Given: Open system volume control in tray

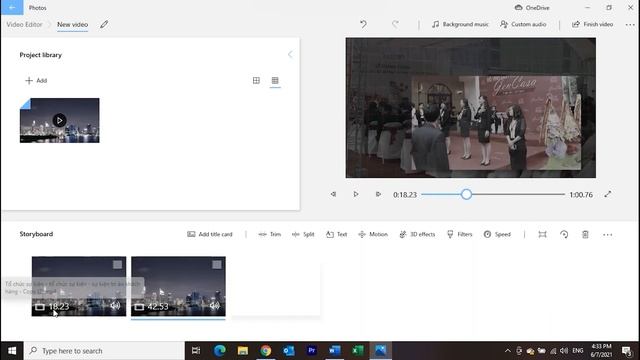Looking at the screenshot, I should pyautogui.click(x=564, y=351).
